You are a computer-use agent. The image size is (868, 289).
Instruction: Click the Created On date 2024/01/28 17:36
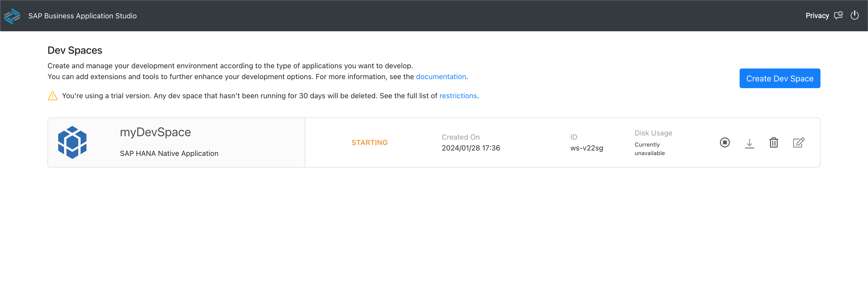[x=471, y=148]
